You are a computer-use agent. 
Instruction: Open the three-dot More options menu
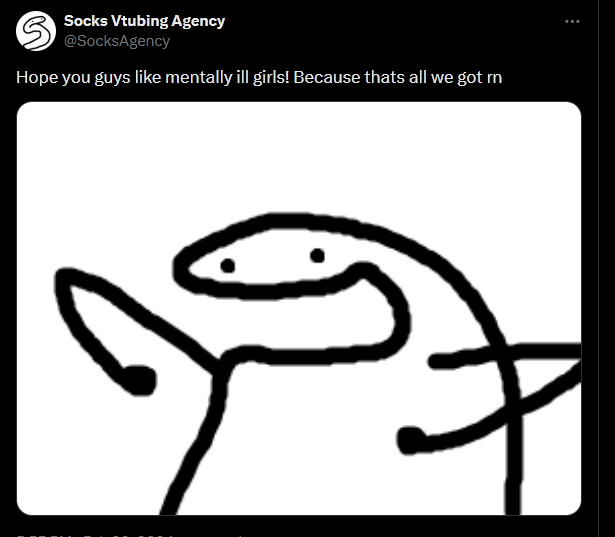tap(572, 22)
